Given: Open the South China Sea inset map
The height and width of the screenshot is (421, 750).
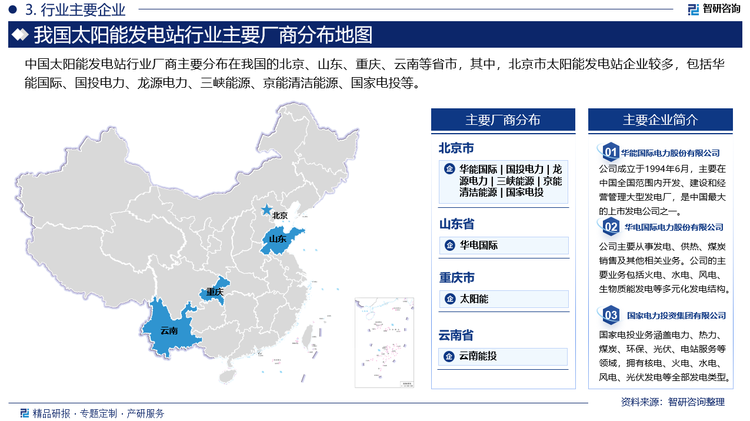Looking at the screenshot, I should [x=384, y=343].
